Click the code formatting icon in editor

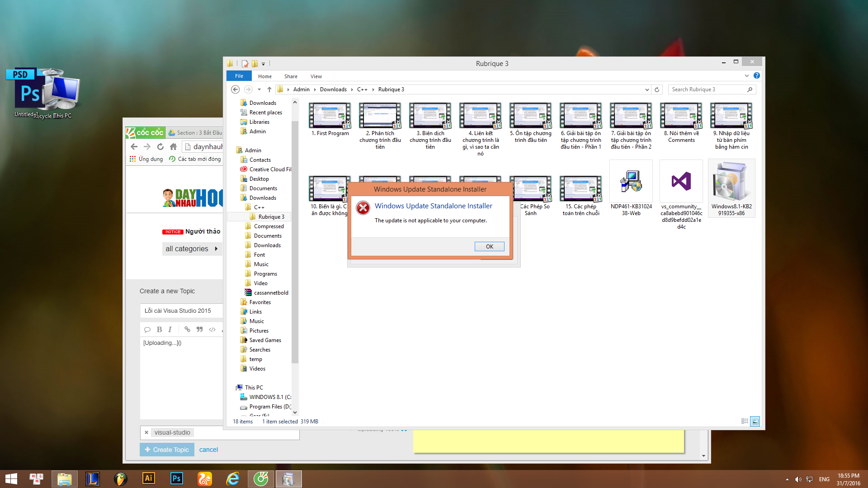click(212, 329)
